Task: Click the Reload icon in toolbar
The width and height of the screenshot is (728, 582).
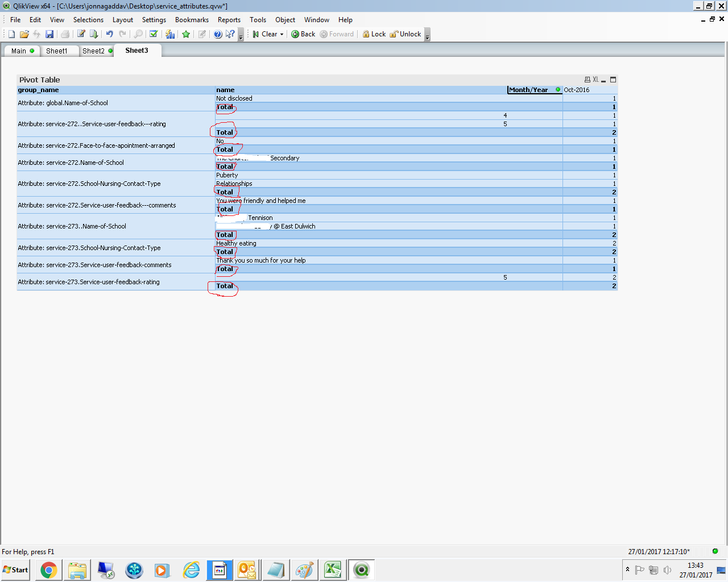Action: pos(94,34)
